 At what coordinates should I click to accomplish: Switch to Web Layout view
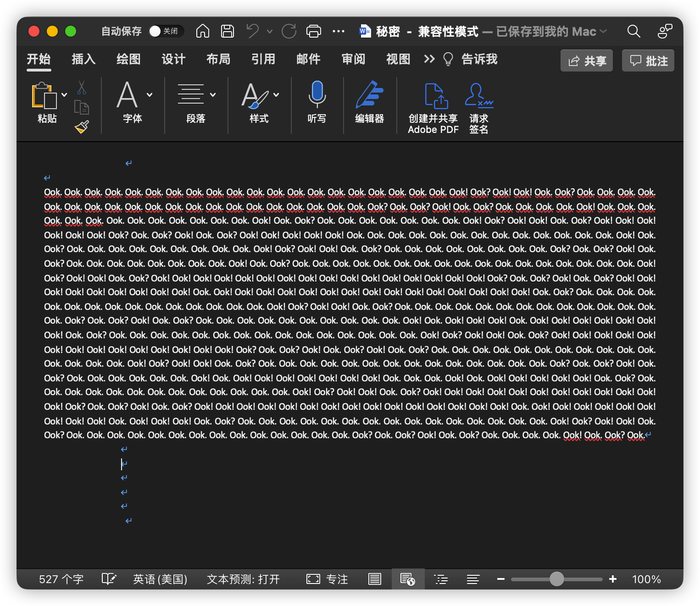pyautogui.click(x=407, y=579)
